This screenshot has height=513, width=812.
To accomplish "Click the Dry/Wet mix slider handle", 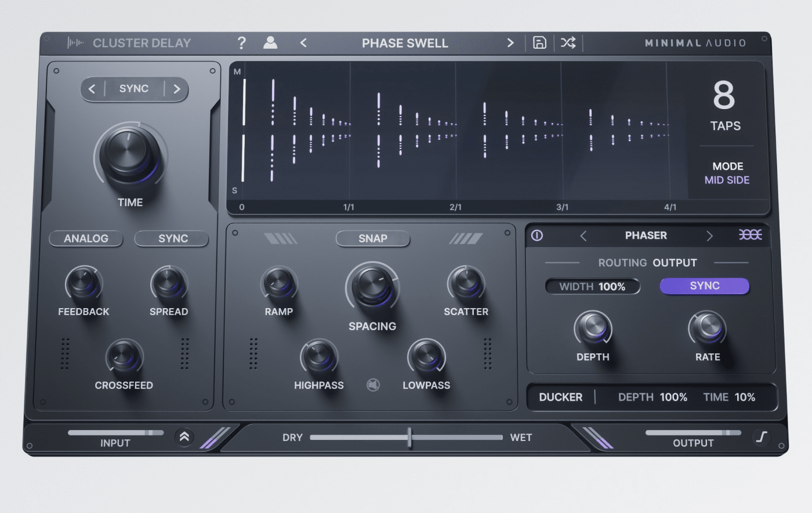I will click(409, 437).
